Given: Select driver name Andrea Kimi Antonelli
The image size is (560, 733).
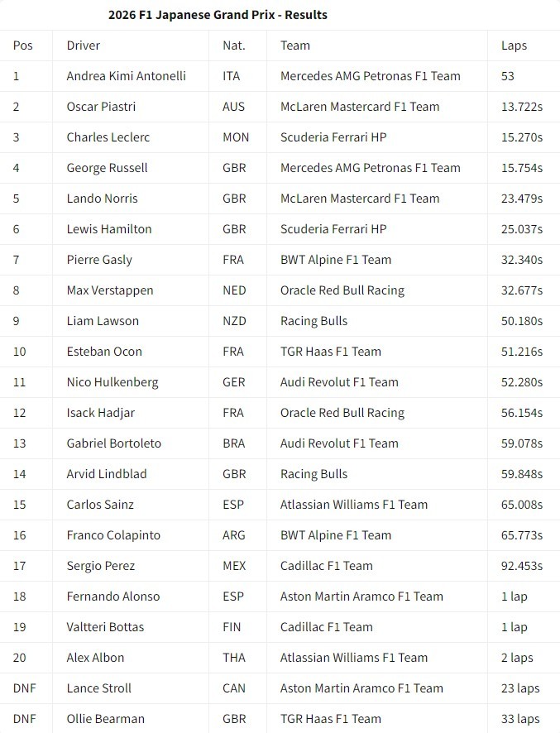Looking at the screenshot, I should pos(126,76).
